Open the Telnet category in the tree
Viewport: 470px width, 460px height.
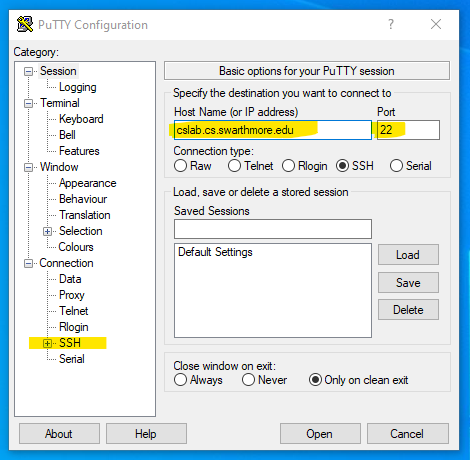click(x=74, y=311)
